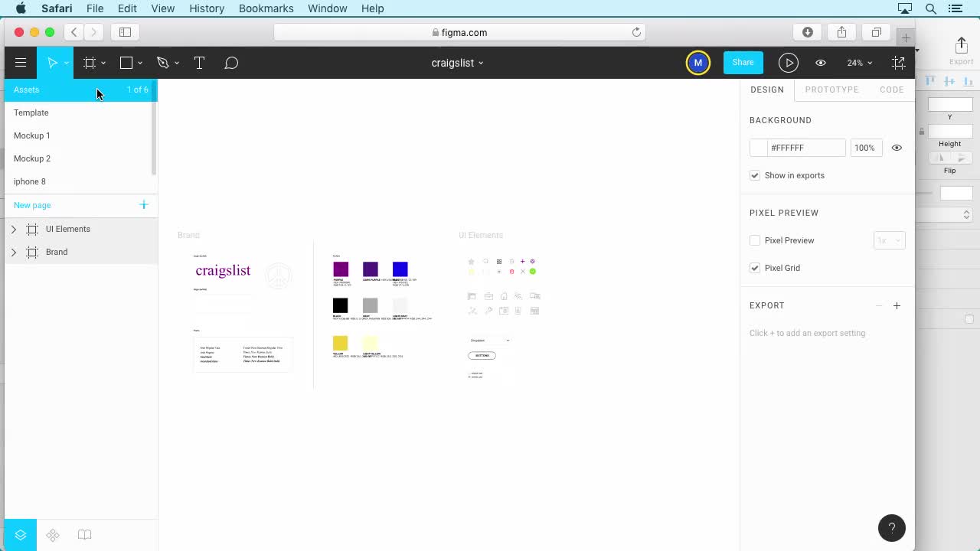This screenshot has height=551, width=980.
Task: Uncheck Show in exports checkbox
Action: [755, 175]
